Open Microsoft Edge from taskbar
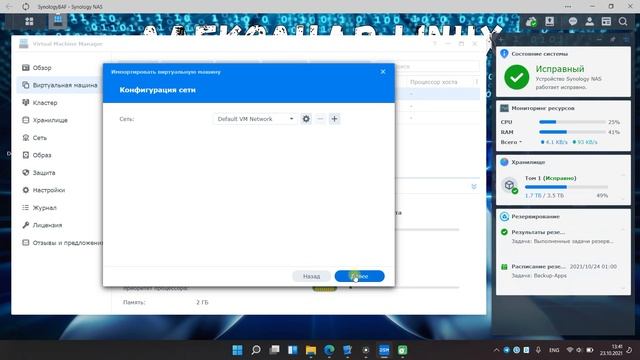The width and height of the screenshot is (640, 360). [329, 350]
